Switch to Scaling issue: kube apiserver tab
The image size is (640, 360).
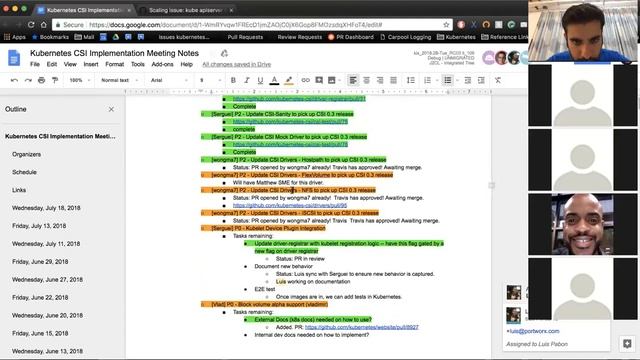click(x=186, y=10)
